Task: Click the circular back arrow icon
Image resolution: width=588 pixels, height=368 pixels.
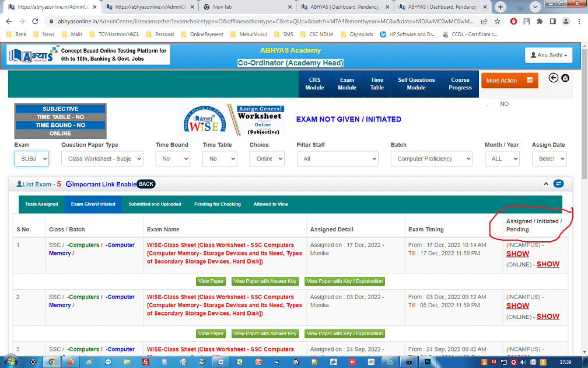Action: 554,78
